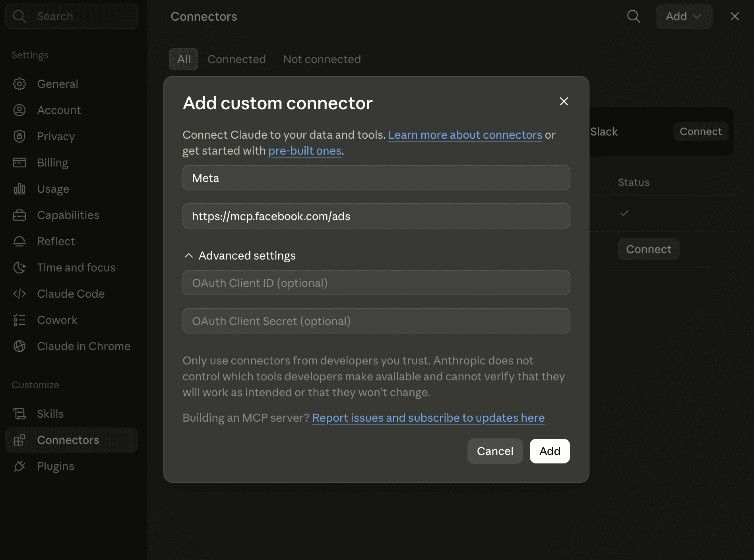Click the Plugins plug icon
The image size is (754, 560).
pos(19,466)
